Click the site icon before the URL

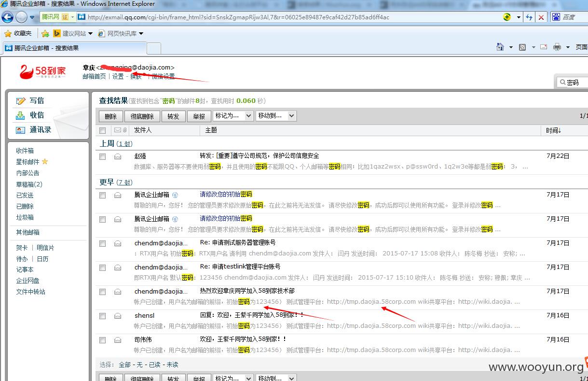(x=82, y=17)
